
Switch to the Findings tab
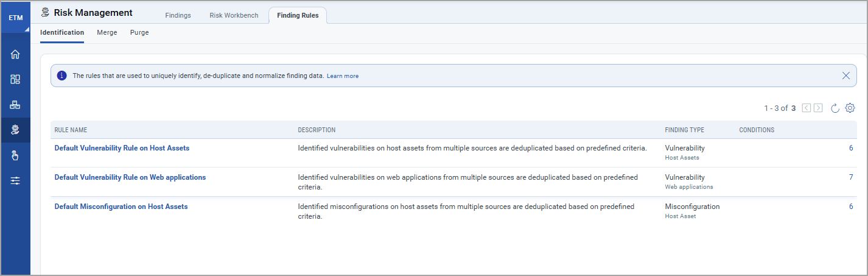tap(178, 16)
